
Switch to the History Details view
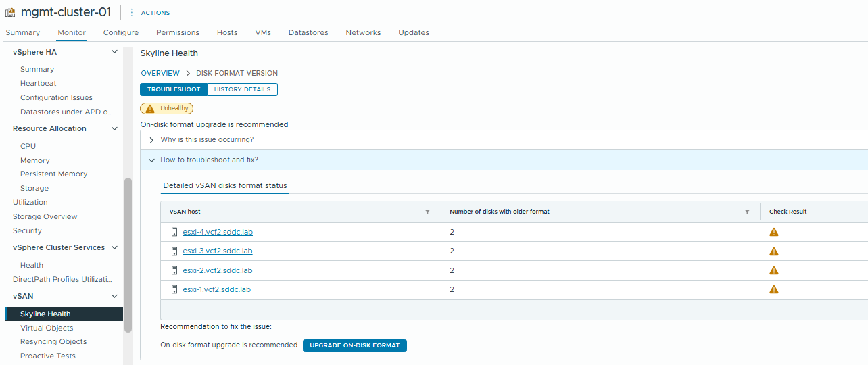click(242, 89)
